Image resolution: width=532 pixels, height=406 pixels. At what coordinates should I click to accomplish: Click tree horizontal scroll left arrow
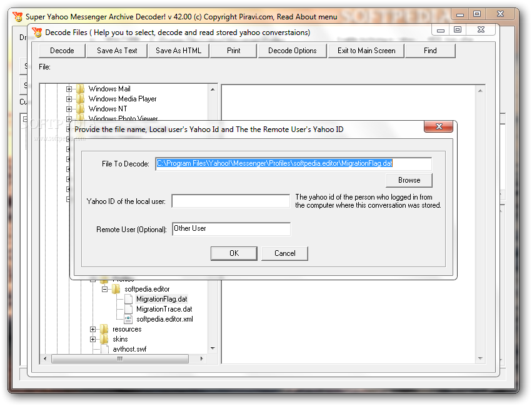[x=45, y=359]
